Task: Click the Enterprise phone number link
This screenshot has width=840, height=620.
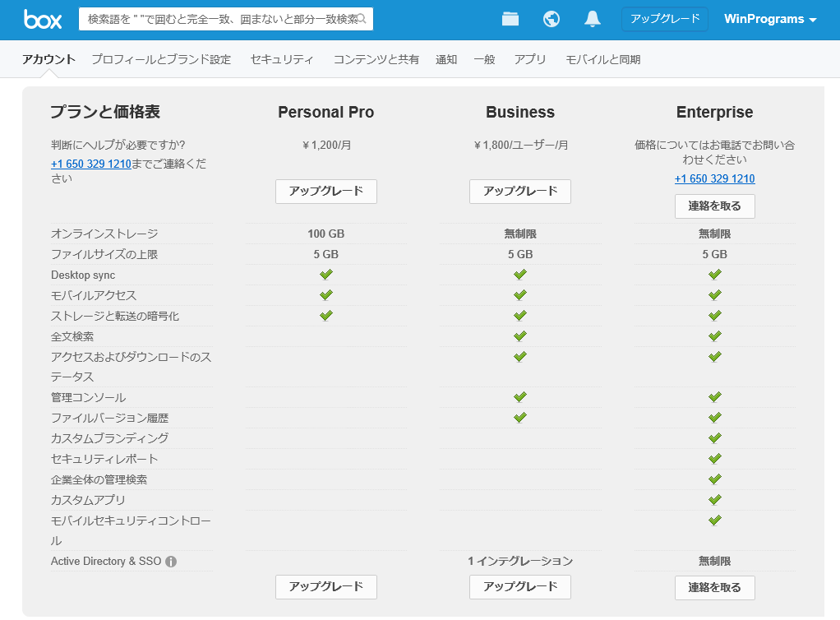Action: point(714,178)
